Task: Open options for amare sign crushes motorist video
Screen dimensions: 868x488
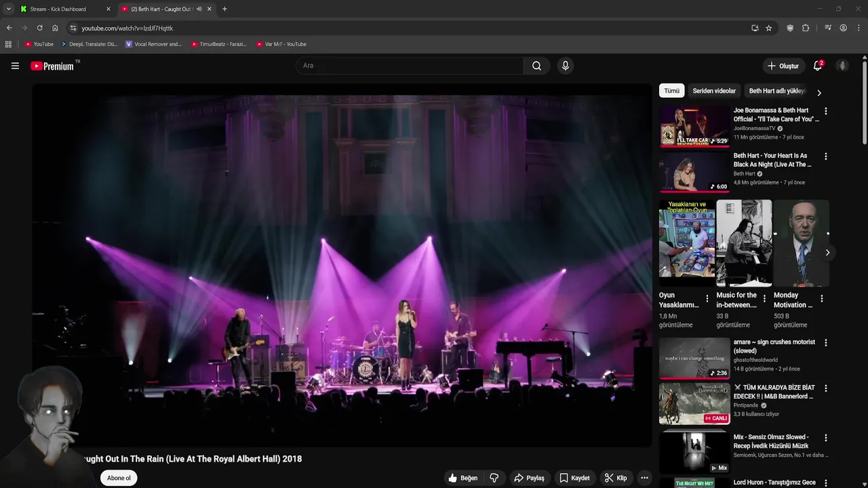Action: [825, 343]
